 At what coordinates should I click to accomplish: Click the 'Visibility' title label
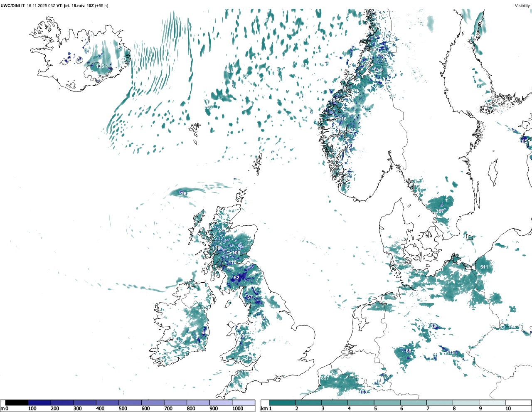pos(522,6)
